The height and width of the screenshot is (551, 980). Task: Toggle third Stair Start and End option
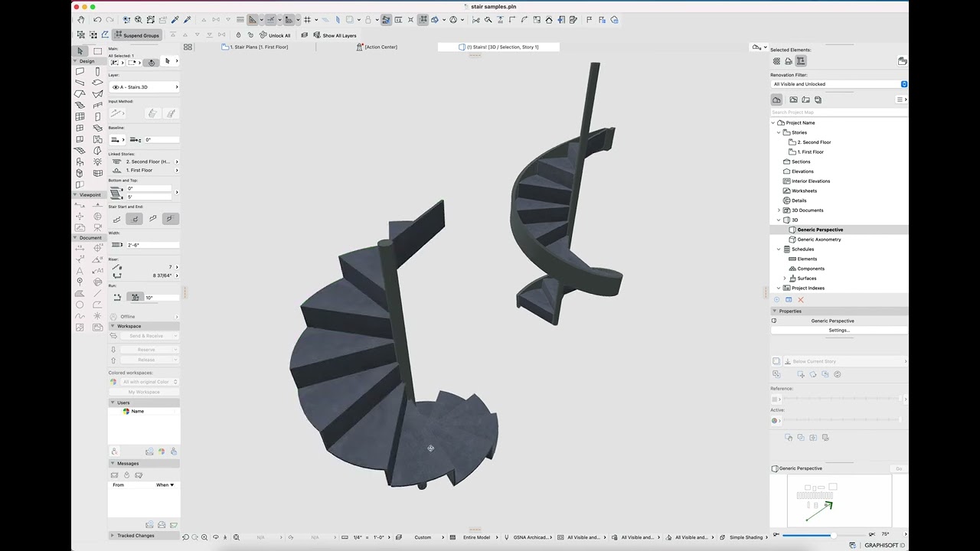pyautogui.click(x=152, y=219)
